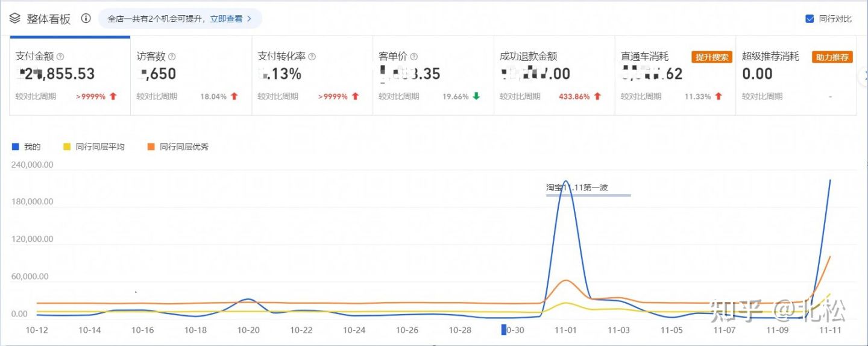The height and width of the screenshot is (346, 868).
Task: Select the 支付金额 metric card
Action: coord(70,75)
